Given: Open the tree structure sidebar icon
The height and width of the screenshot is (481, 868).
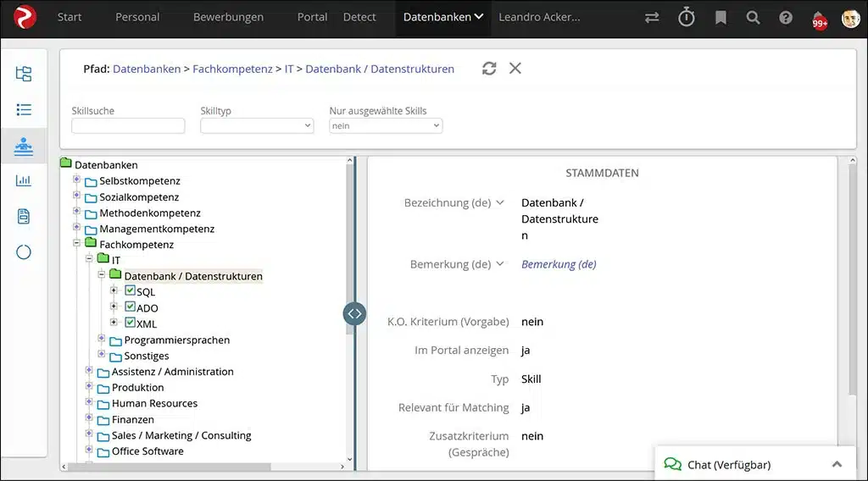Looking at the screenshot, I should click(23, 74).
